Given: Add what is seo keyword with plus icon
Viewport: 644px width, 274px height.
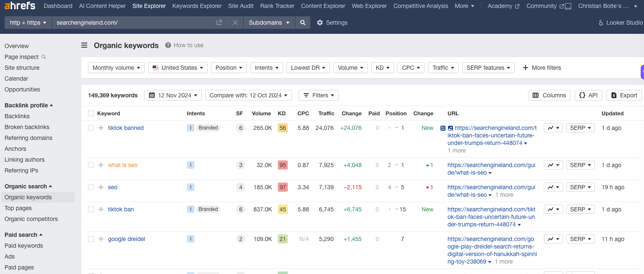Looking at the screenshot, I should point(101,165).
